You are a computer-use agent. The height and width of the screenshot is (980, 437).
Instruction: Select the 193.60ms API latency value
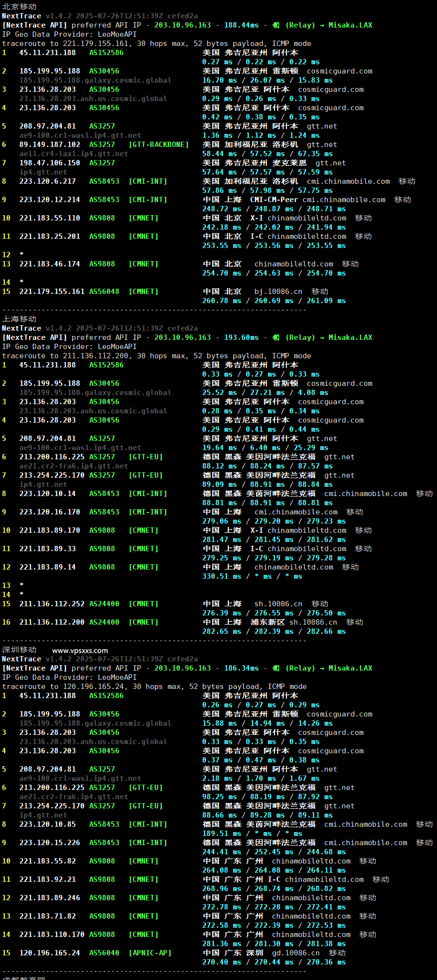tap(241, 337)
